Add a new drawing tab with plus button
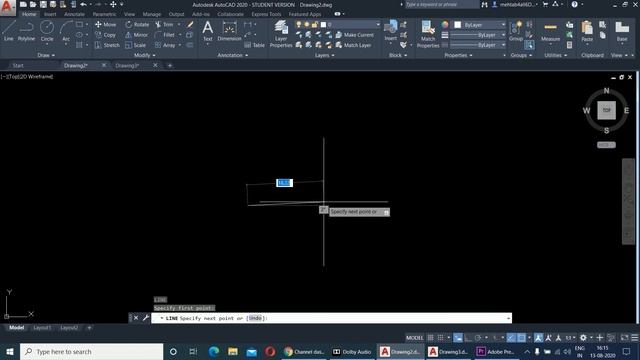The height and width of the screenshot is (360, 640). pos(170,65)
